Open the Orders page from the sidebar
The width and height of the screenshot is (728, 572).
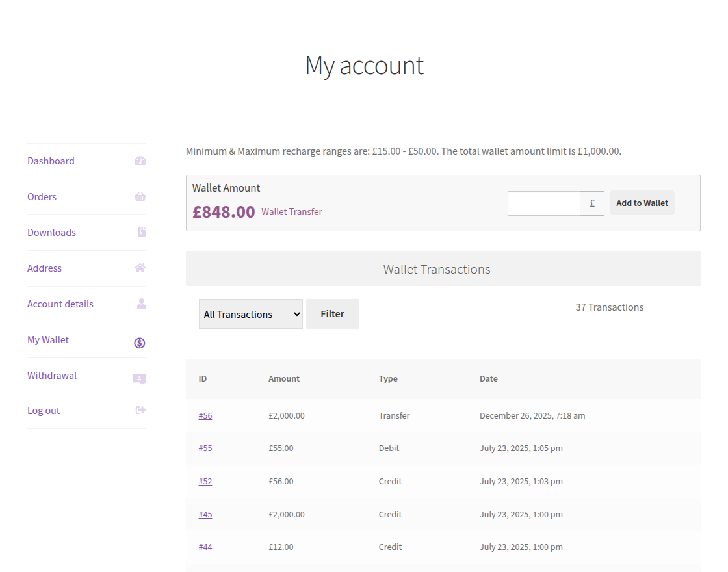point(42,196)
